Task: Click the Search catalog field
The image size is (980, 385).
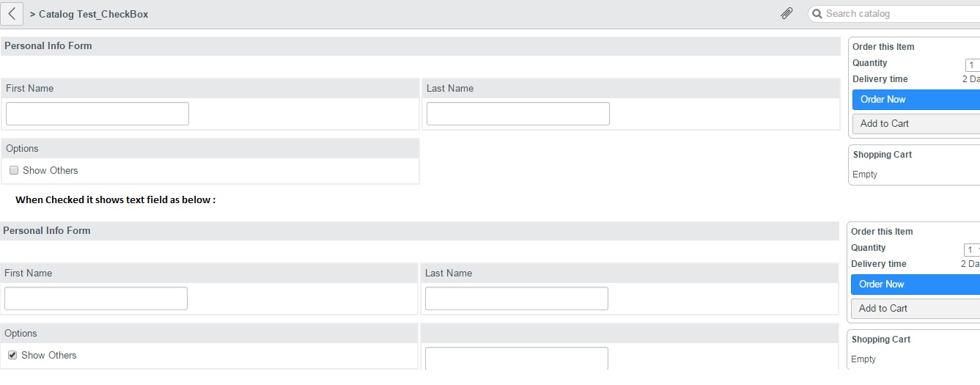Action: tap(894, 14)
